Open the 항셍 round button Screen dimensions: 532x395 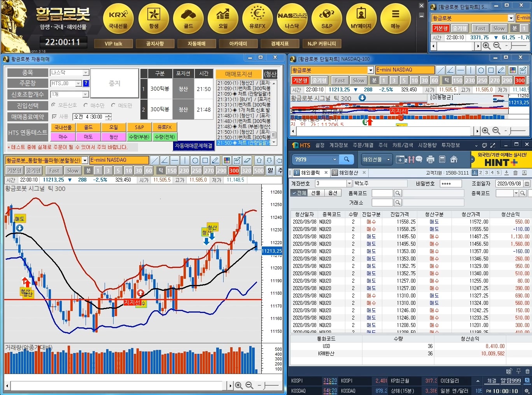[154, 18]
